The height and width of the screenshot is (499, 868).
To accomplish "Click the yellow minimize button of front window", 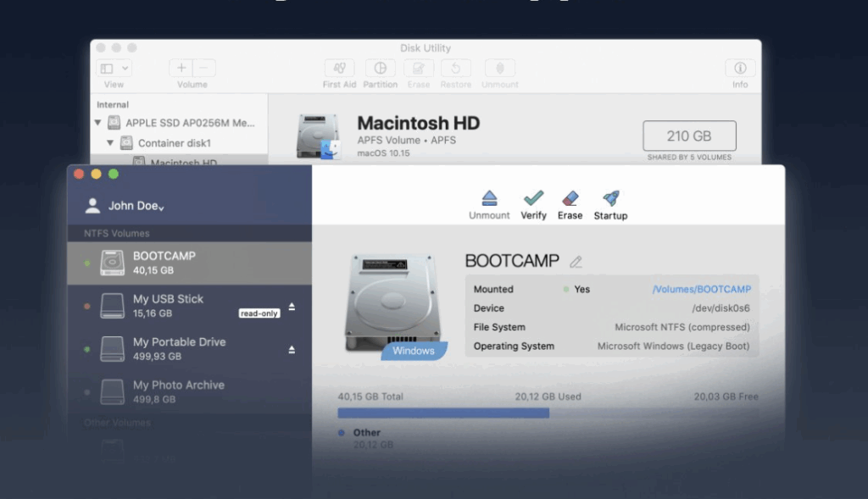I will (97, 175).
